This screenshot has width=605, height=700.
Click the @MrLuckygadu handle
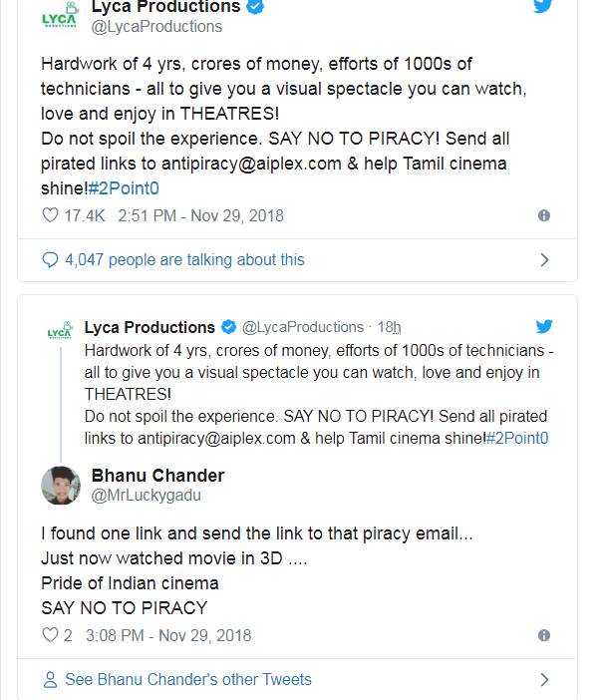click(146, 496)
